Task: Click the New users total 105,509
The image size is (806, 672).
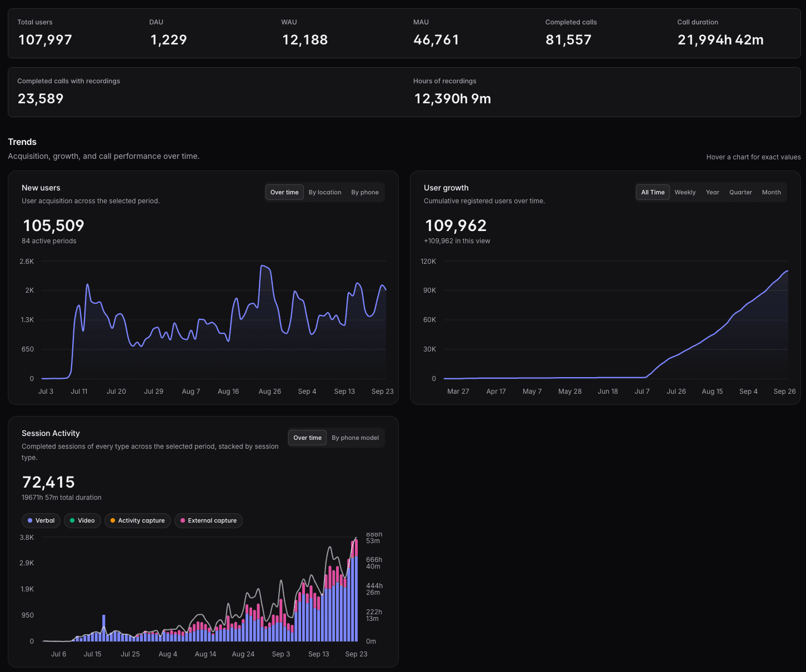Action: 53,225
